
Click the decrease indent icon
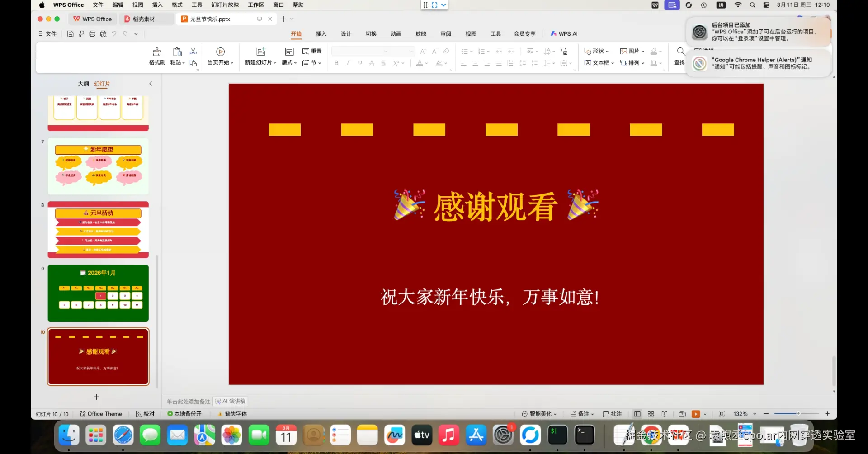click(499, 52)
